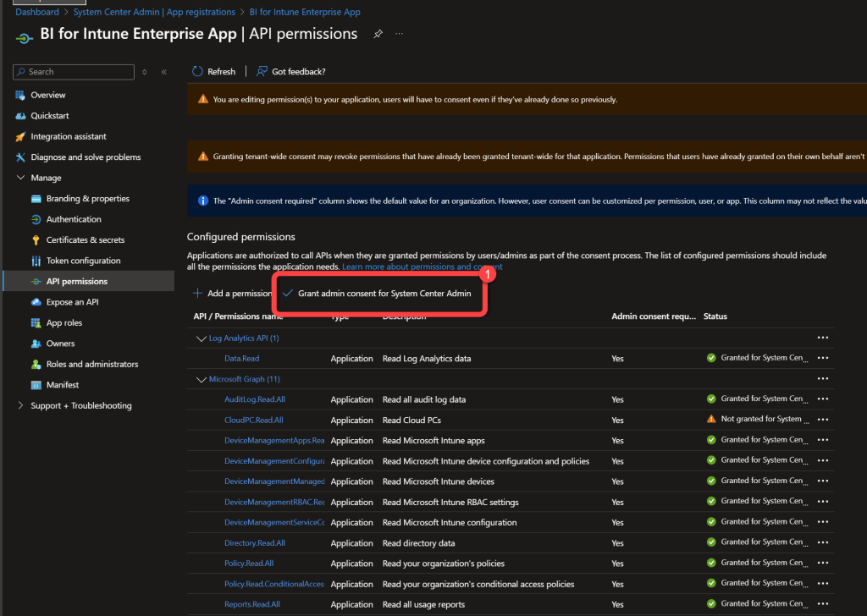The width and height of the screenshot is (867, 616).
Task: Click Add a permission
Action: (232, 294)
